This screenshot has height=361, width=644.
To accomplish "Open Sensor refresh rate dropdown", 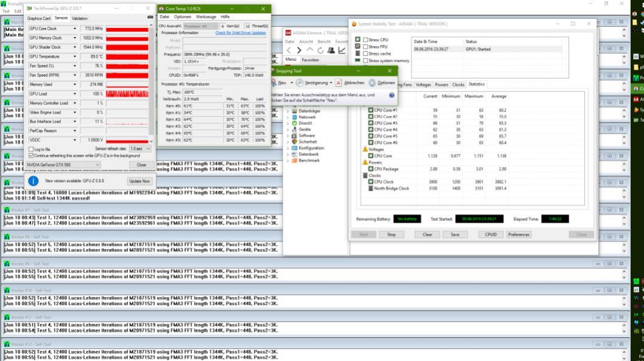I will coord(139,149).
